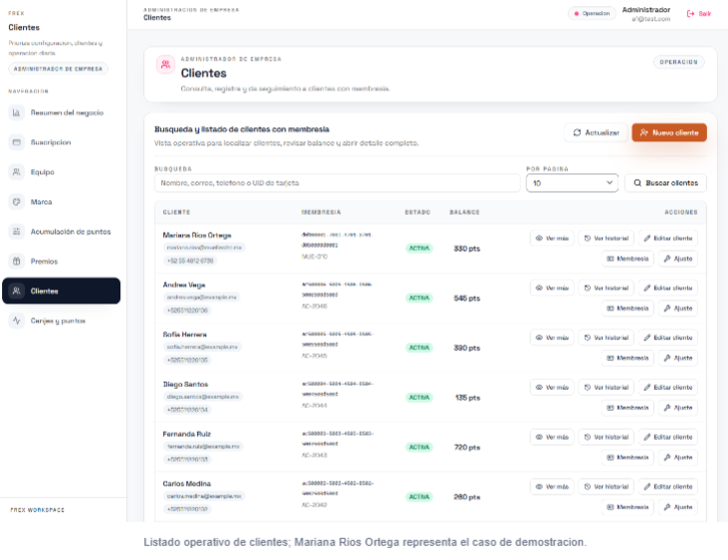The image size is (728, 560).
Task: Click Membresia for Mariana Rios Ortega
Action: (628, 259)
